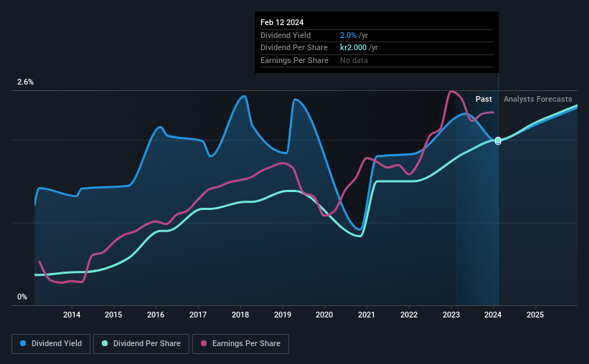Toggle the Dividend Per Share legend button
Viewport: 589px width, 364px height.
point(141,343)
